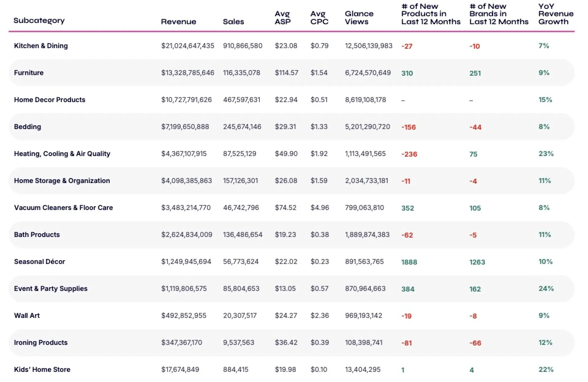Click Bedding sales 245,674,146
The height and width of the screenshot is (382, 588).
[242, 127]
